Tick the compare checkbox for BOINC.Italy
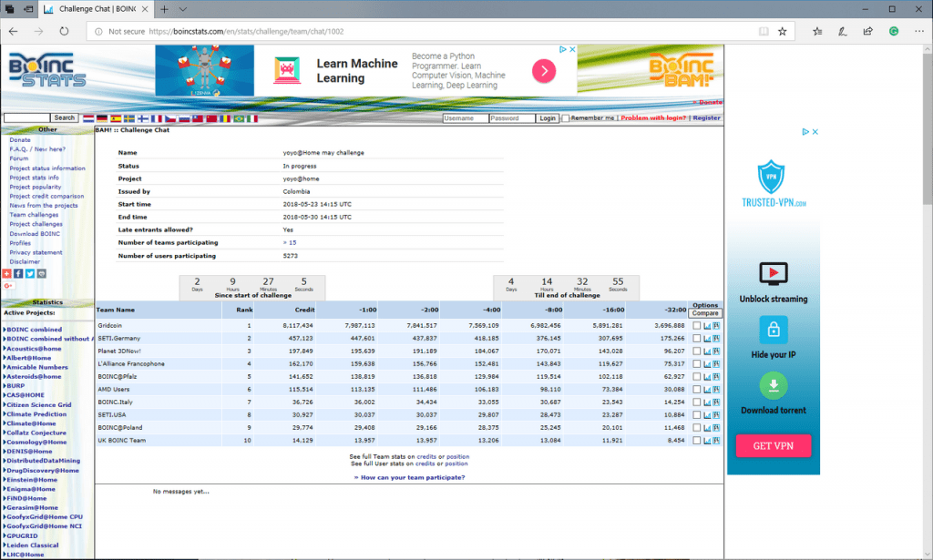Image resolution: width=933 pixels, height=560 pixels. tap(696, 402)
